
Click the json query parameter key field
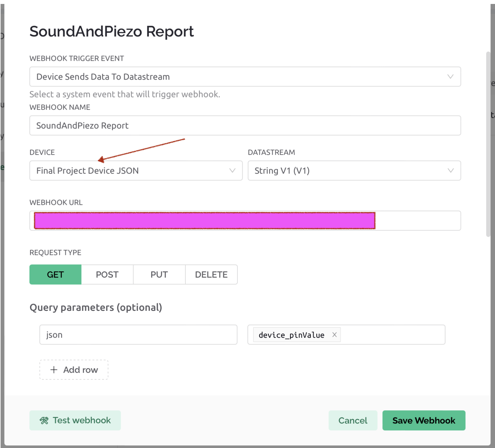tap(138, 335)
